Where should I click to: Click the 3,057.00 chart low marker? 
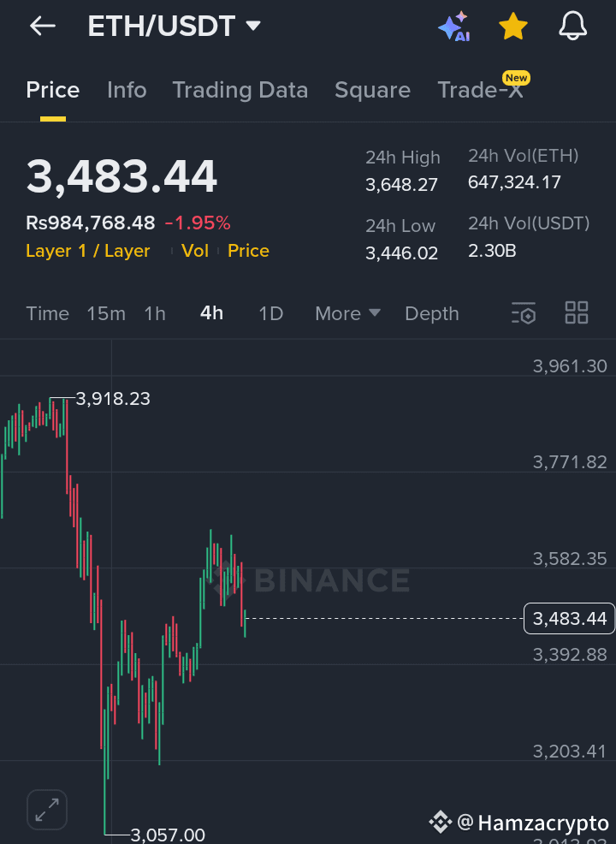168,835
